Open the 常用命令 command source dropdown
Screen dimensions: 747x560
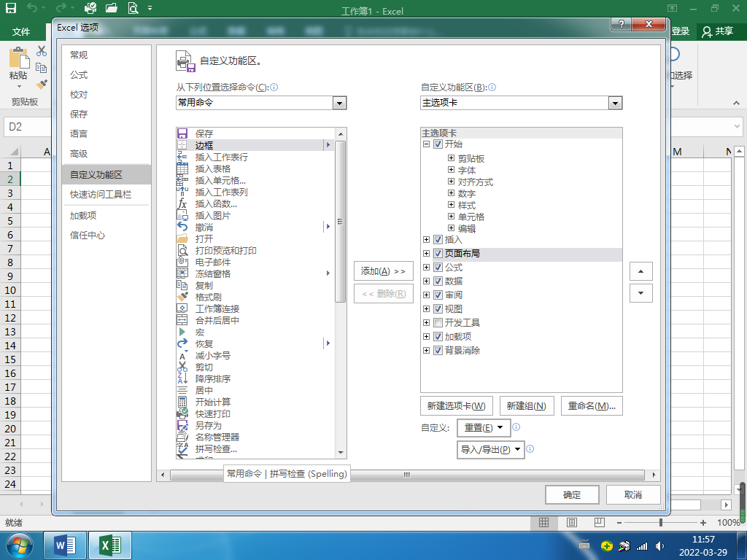coord(339,103)
